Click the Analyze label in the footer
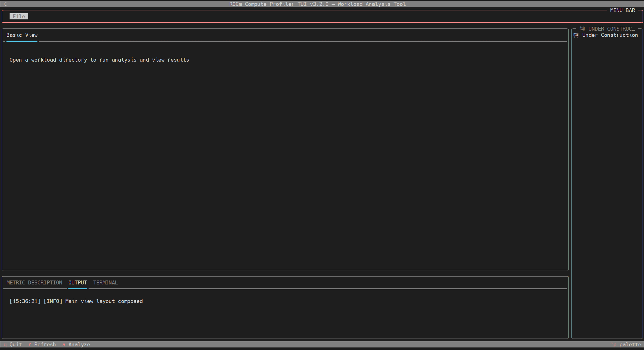Image resolution: width=644 pixels, height=350 pixels. tap(79, 344)
